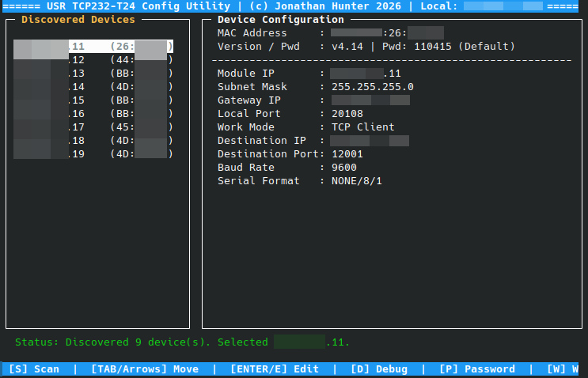This screenshot has width=588, height=378.
Task: Click the Local Port value 20108
Action: click(x=347, y=114)
